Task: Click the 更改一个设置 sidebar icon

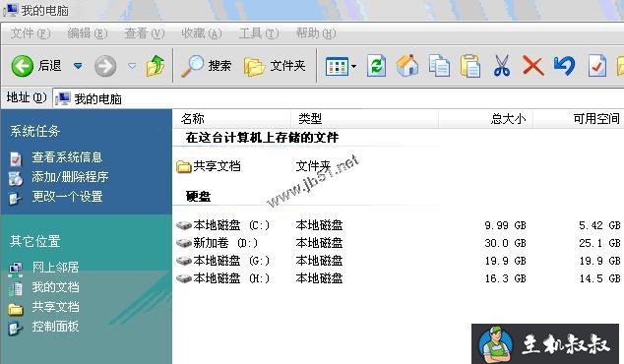Action: tap(16, 198)
